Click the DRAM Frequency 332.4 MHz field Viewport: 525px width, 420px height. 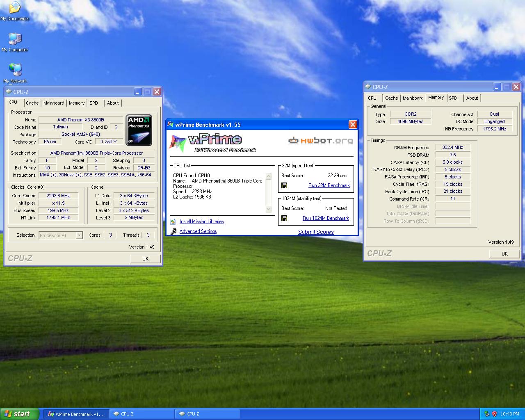coord(453,147)
